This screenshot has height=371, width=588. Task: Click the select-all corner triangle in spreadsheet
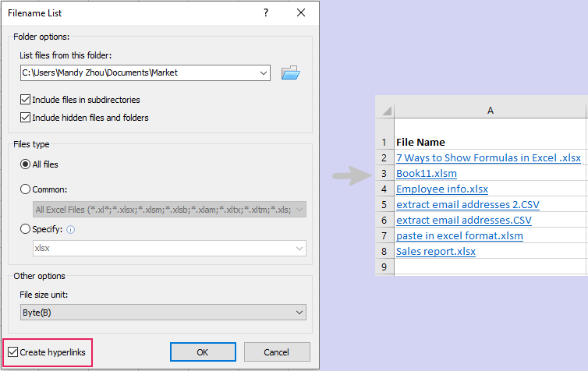click(387, 111)
